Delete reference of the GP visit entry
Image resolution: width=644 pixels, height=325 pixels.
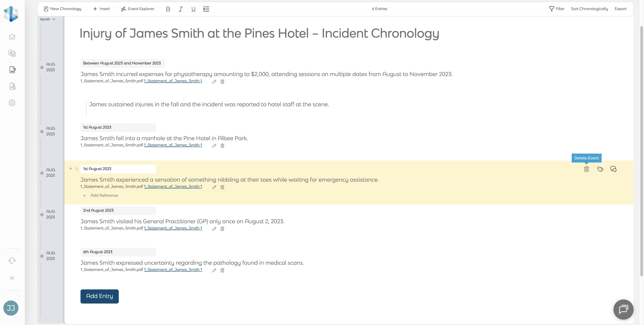(x=222, y=229)
